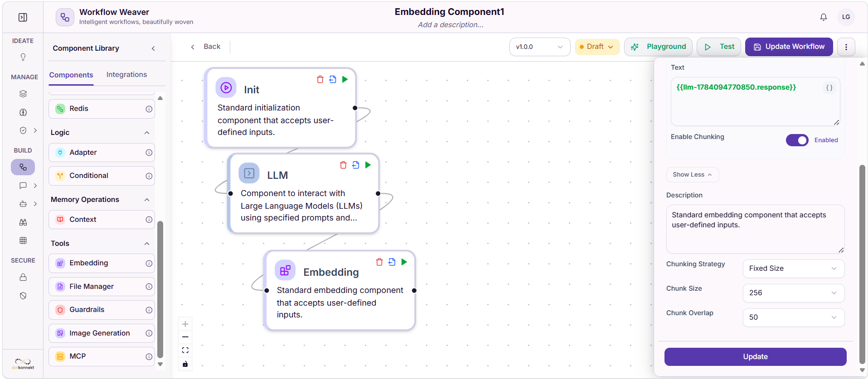The height and width of the screenshot is (379, 868).
Task: Delete the Embedding node with trash icon
Action: tap(379, 262)
